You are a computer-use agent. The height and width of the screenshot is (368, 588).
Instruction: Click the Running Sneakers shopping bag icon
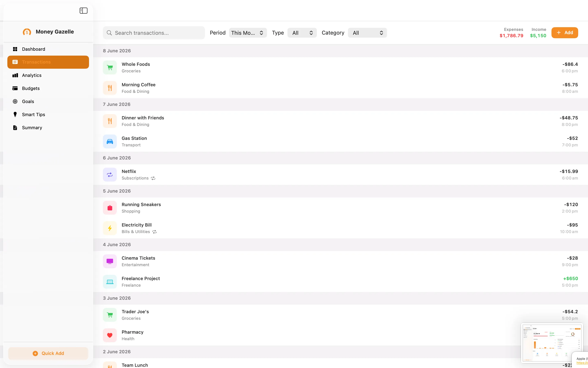pyautogui.click(x=110, y=208)
